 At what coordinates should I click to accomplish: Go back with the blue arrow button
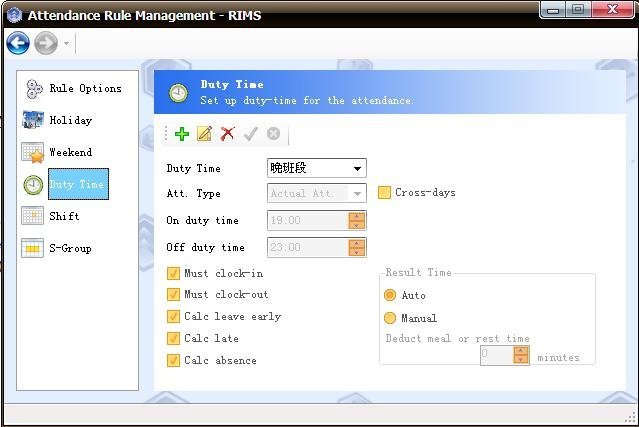click(18, 43)
